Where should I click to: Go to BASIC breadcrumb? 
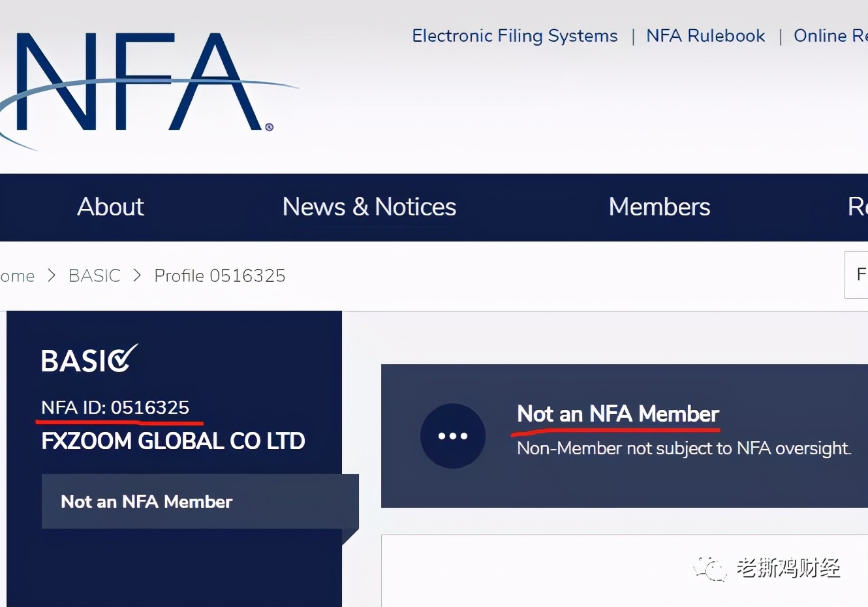[x=95, y=275]
